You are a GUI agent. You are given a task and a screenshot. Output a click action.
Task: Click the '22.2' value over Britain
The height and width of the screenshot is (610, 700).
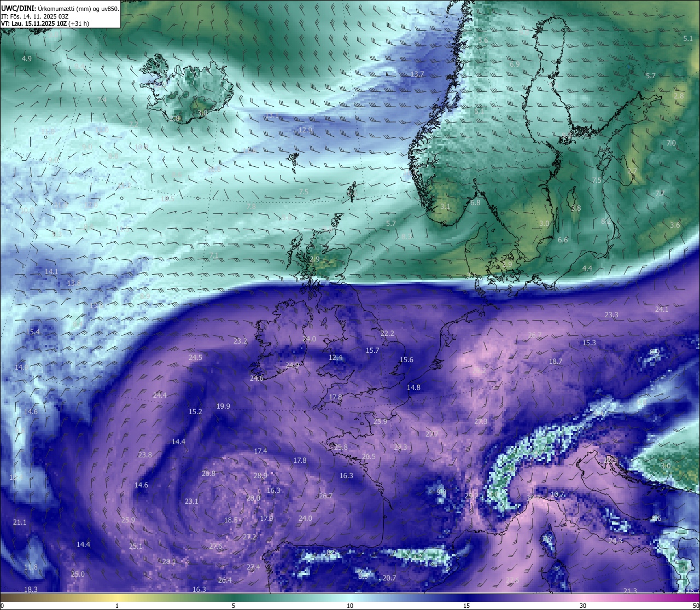[387, 333]
